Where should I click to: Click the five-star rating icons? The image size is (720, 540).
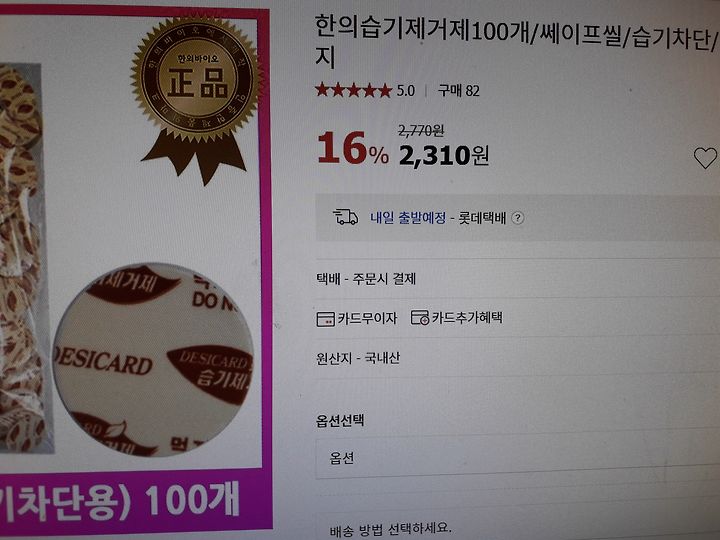[353, 90]
